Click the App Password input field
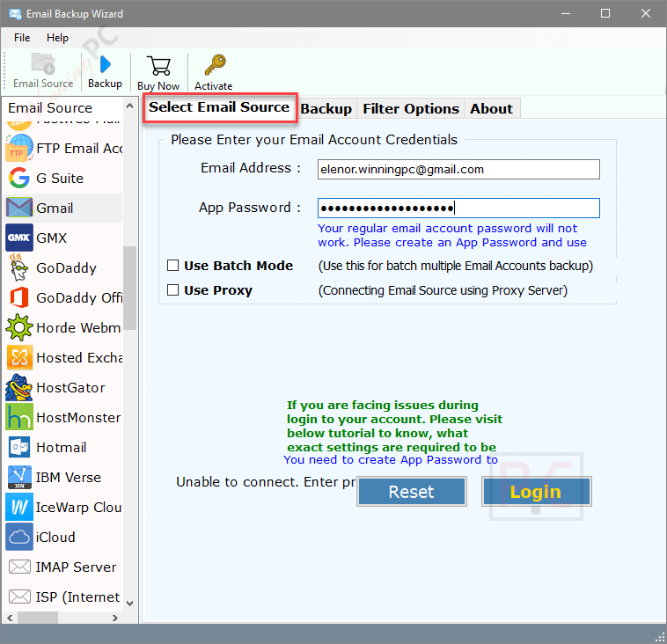Viewport: 667px width, 644px height. click(458, 208)
